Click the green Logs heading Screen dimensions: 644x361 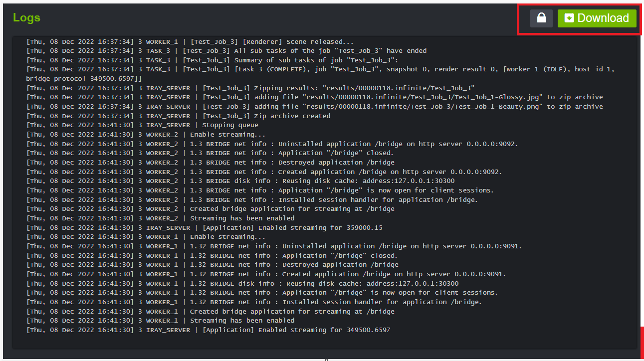tap(26, 18)
